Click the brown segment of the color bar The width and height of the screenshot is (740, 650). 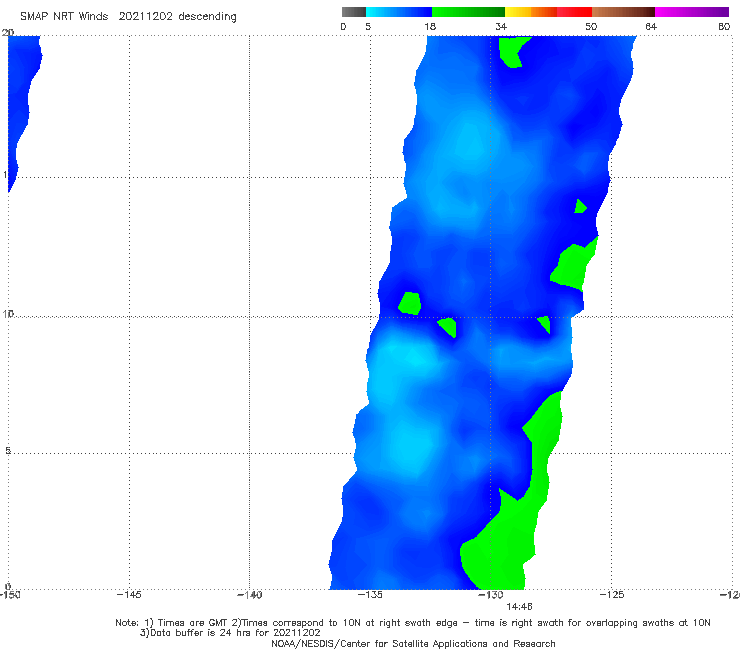[623, 12]
